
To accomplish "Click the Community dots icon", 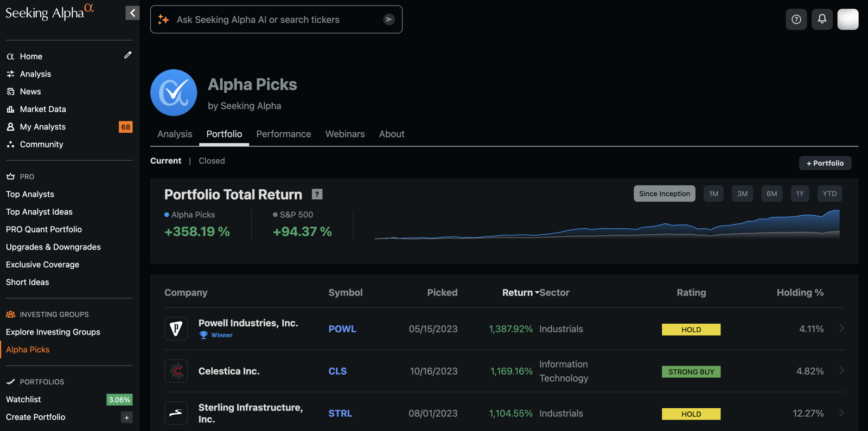I will point(10,144).
